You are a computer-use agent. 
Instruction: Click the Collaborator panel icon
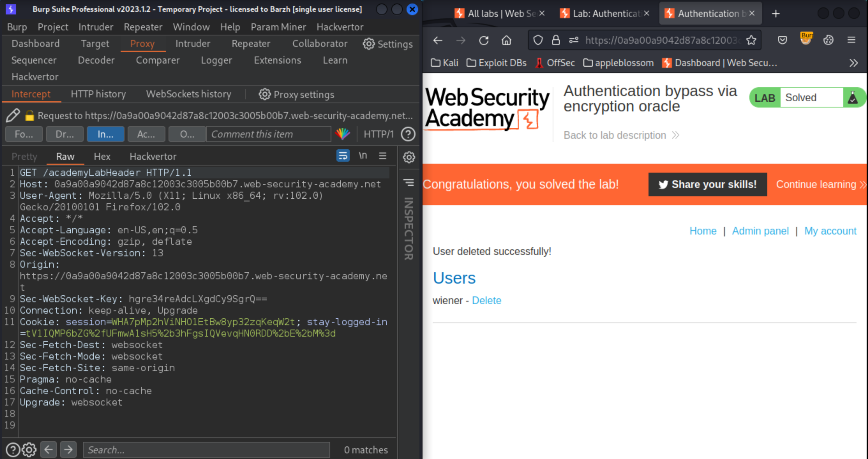320,44
